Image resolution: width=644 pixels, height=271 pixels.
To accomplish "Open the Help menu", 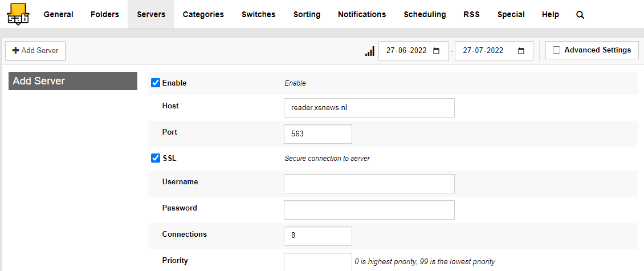I will pos(551,14).
